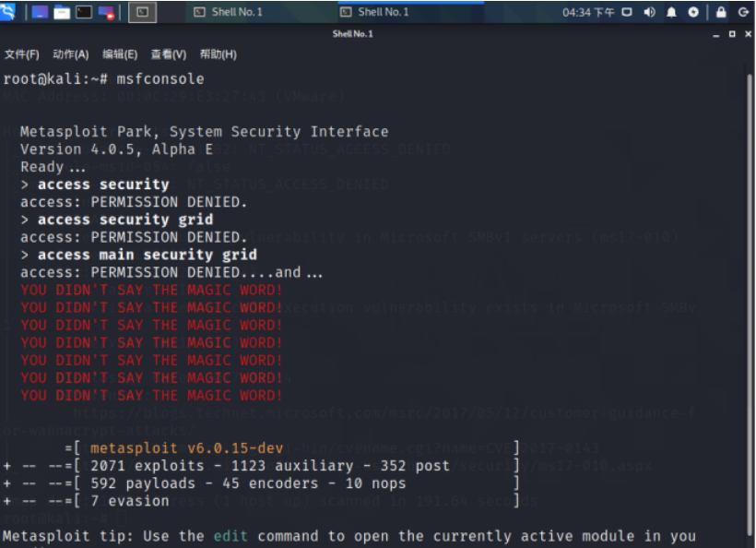The image size is (756, 548).
Task: Open the file manager panel launcher
Action: (62, 12)
